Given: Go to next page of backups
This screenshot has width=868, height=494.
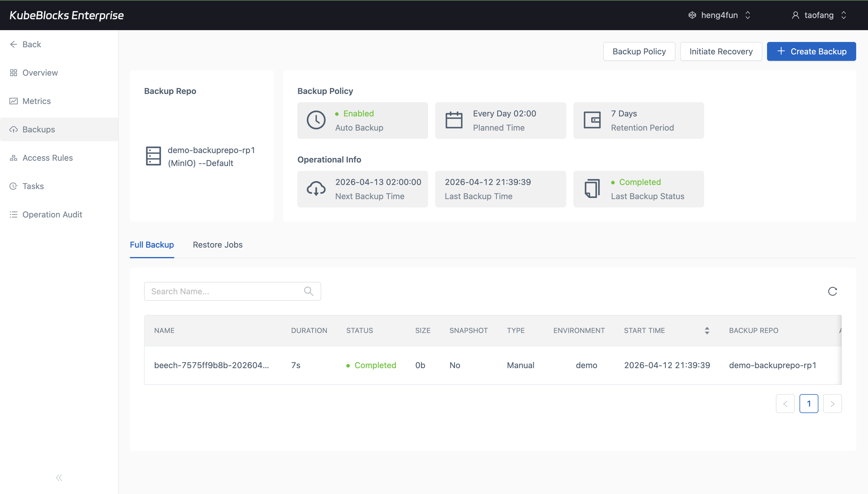Looking at the screenshot, I should click(832, 403).
